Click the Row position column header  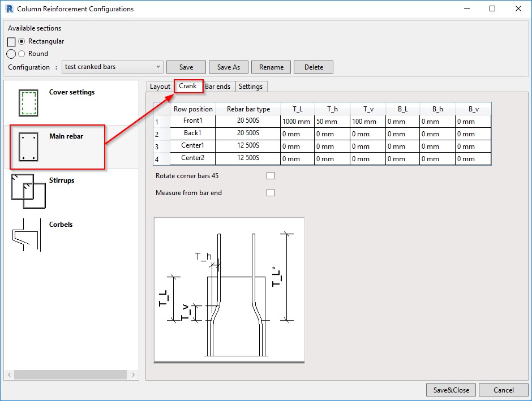pyautogui.click(x=193, y=109)
